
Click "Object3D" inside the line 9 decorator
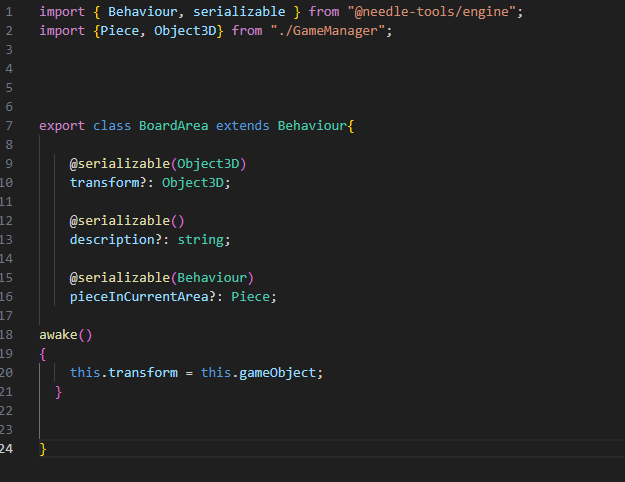tap(208, 164)
